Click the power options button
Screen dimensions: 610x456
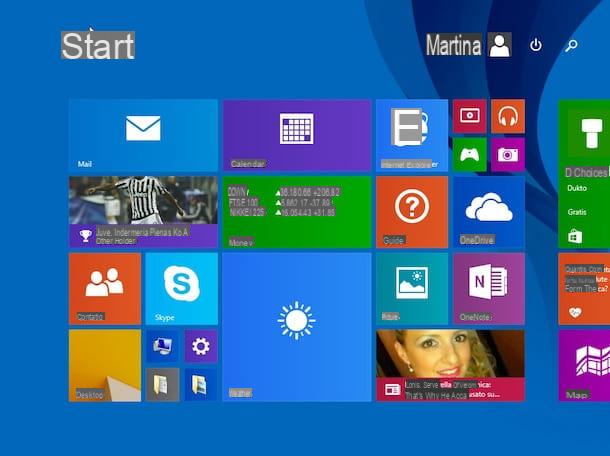pos(536,45)
